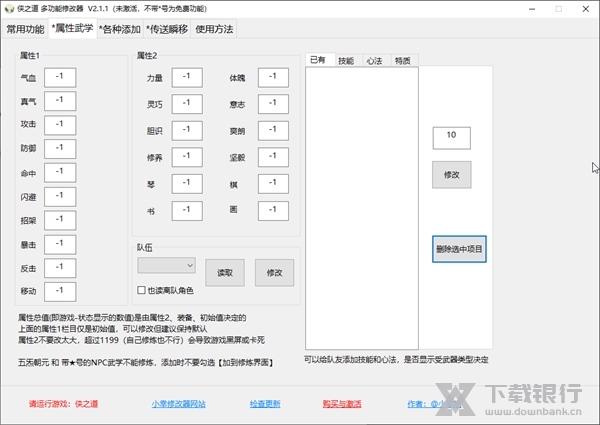Click the 爽朗 value field

(x=273, y=131)
